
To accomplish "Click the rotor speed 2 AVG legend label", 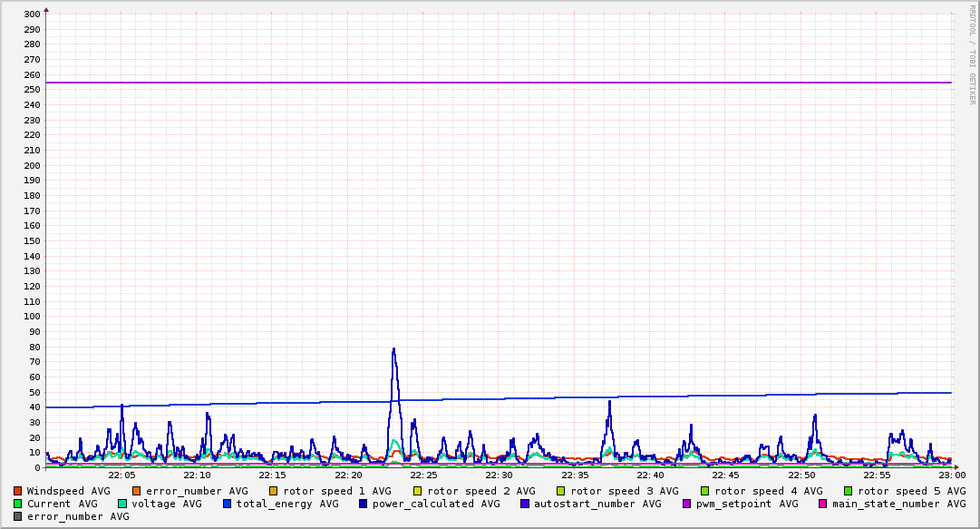I will (480, 491).
